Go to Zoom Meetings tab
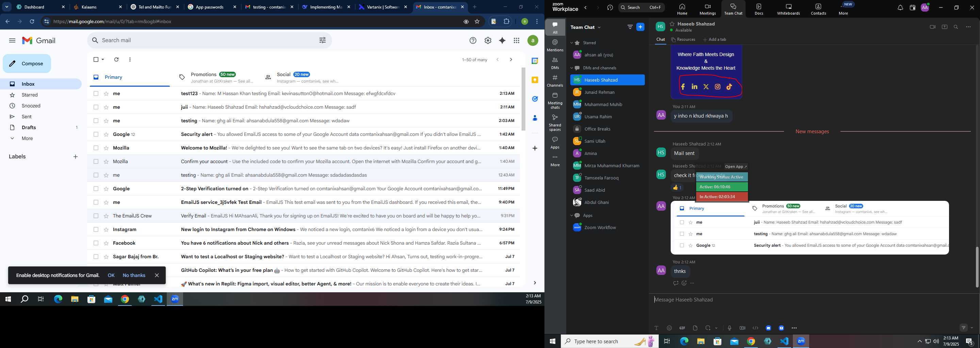Screen dimensions: 980x348 pyautogui.click(x=707, y=9)
